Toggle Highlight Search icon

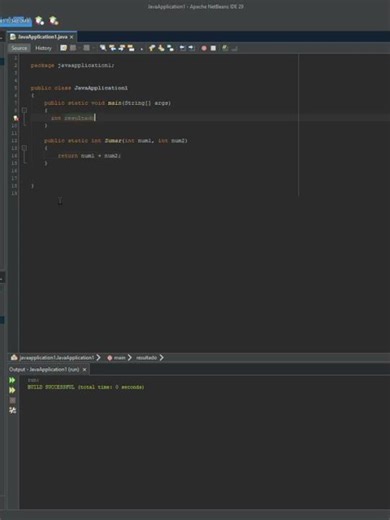(131, 48)
